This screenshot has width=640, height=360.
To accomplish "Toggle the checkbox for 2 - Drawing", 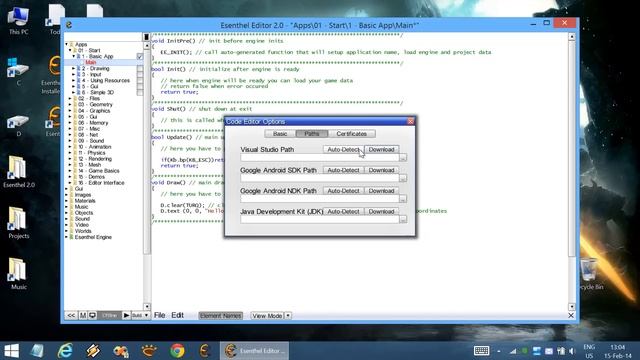I will coord(140,69).
